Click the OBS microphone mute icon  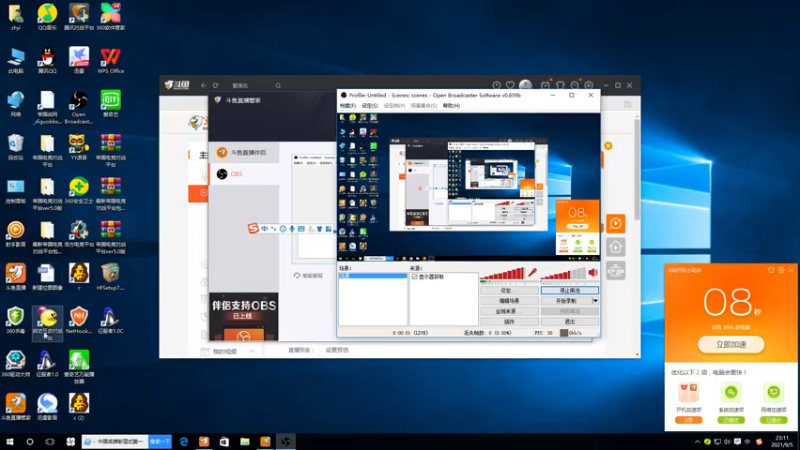532,273
